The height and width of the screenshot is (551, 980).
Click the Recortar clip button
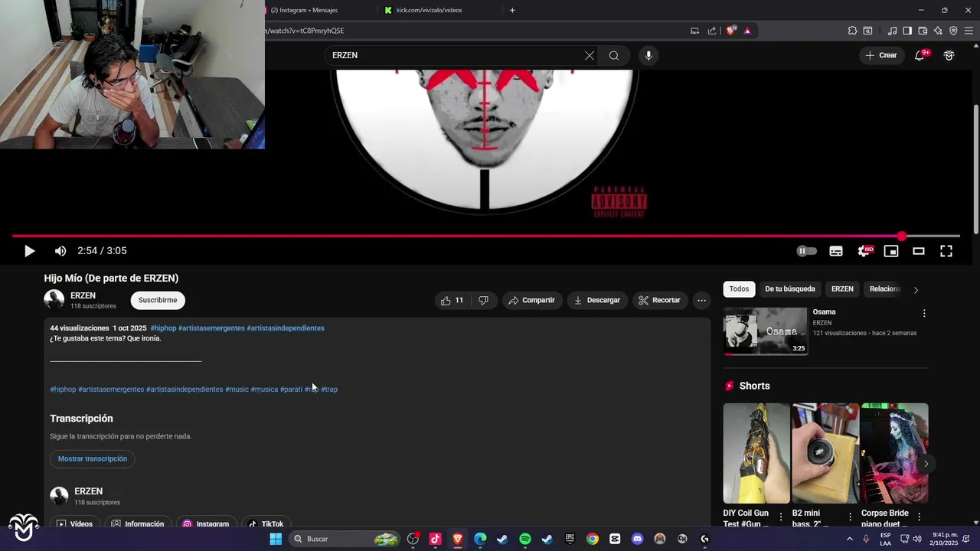(x=659, y=300)
